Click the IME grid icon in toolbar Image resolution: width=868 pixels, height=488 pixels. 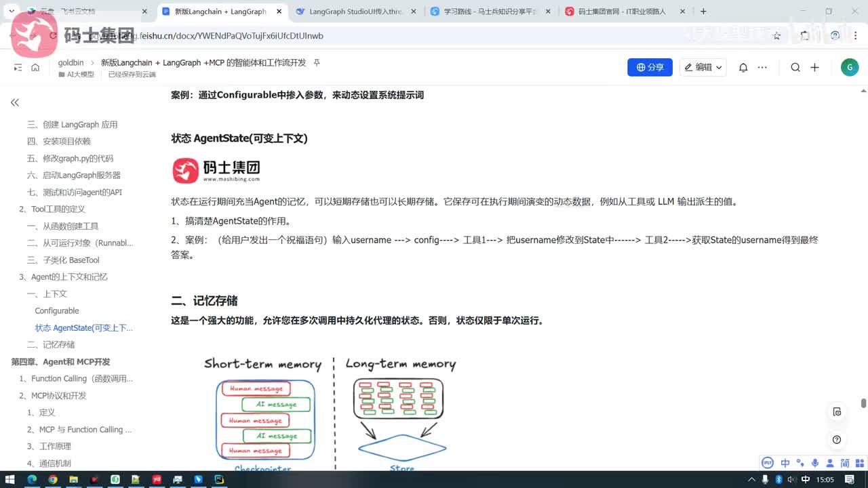(x=860, y=463)
